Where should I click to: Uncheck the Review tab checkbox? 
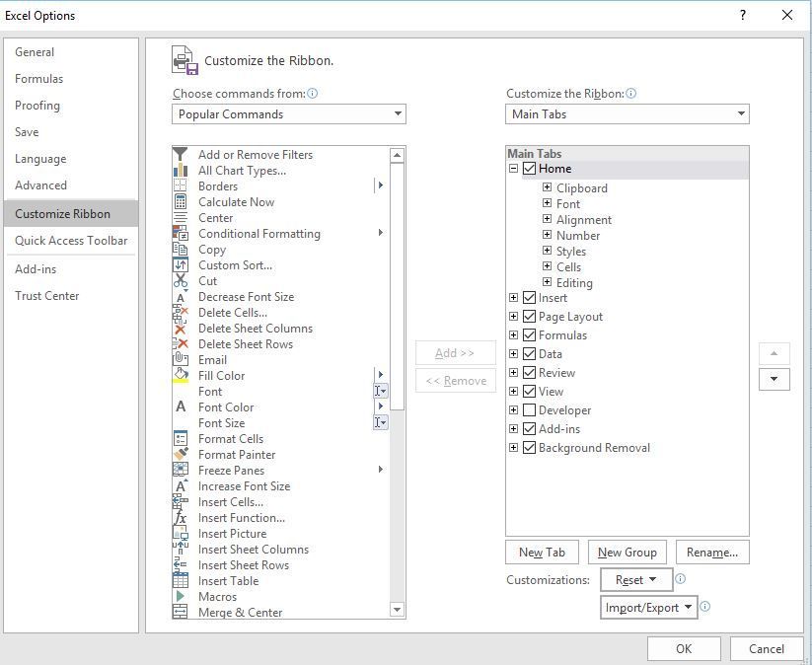[x=529, y=372]
